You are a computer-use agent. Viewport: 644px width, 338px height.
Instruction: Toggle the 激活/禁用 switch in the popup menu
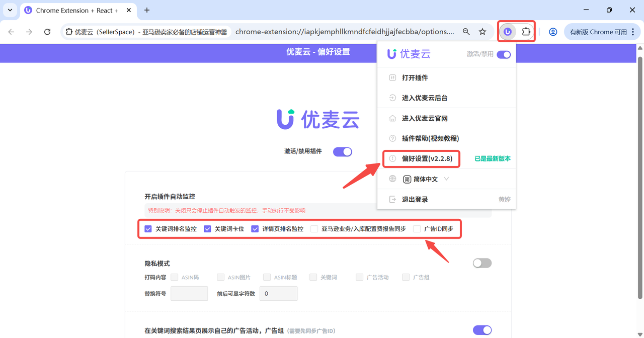505,54
